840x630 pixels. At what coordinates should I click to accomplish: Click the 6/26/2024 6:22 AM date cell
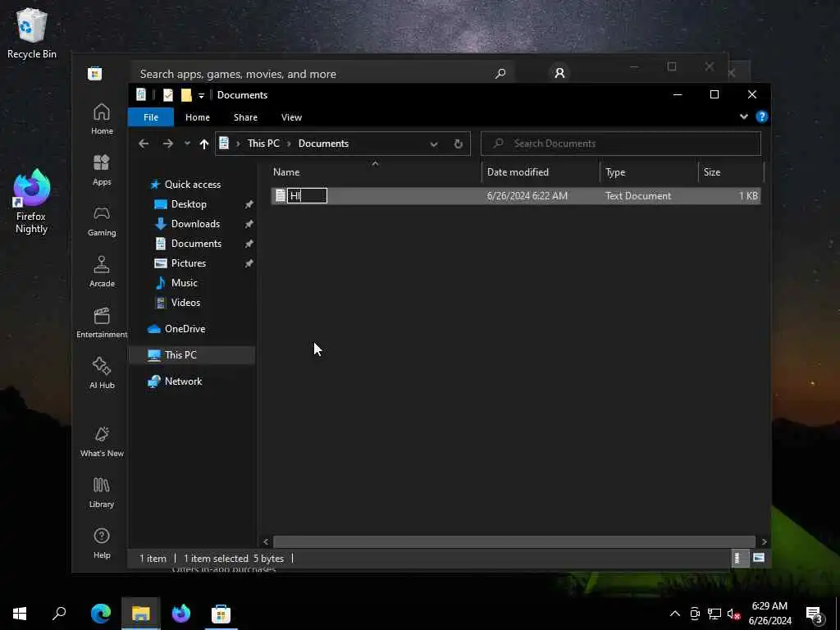pos(527,195)
